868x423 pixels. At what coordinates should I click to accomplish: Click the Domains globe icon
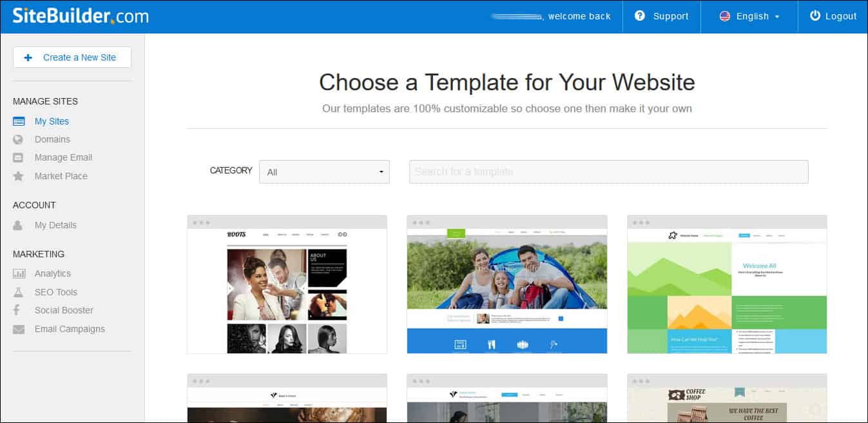click(x=18, y=139)
